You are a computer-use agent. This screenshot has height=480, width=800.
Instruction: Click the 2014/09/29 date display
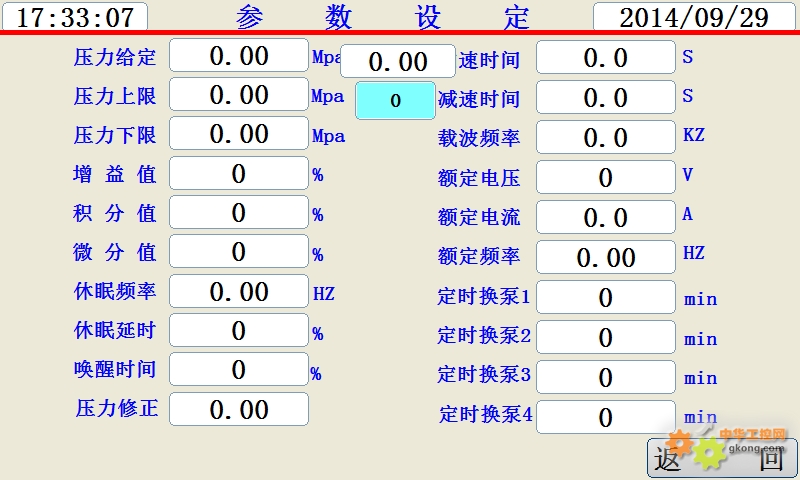pos(693,17)
